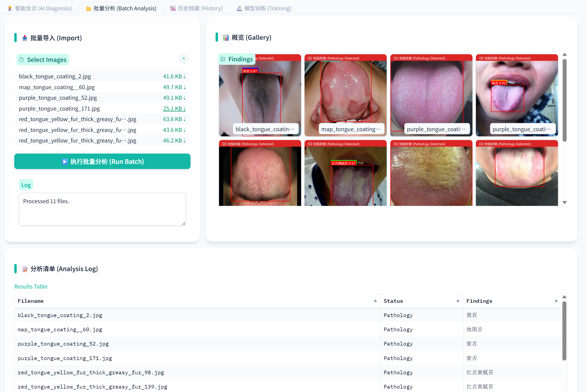The width and height of the screenshot is (587, 392).
Task: Sort table by Findings column arrow
Action: pyautogui.click(x=556, y=301)
